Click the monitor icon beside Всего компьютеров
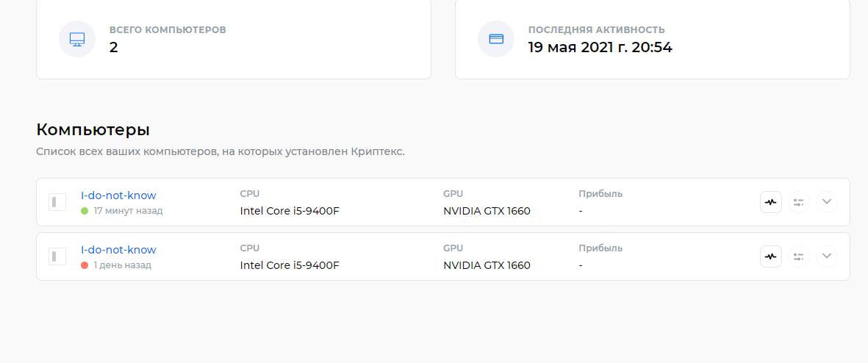Viewport: 868px width, 363px height. pyautogui.click(x=77, y=39)
